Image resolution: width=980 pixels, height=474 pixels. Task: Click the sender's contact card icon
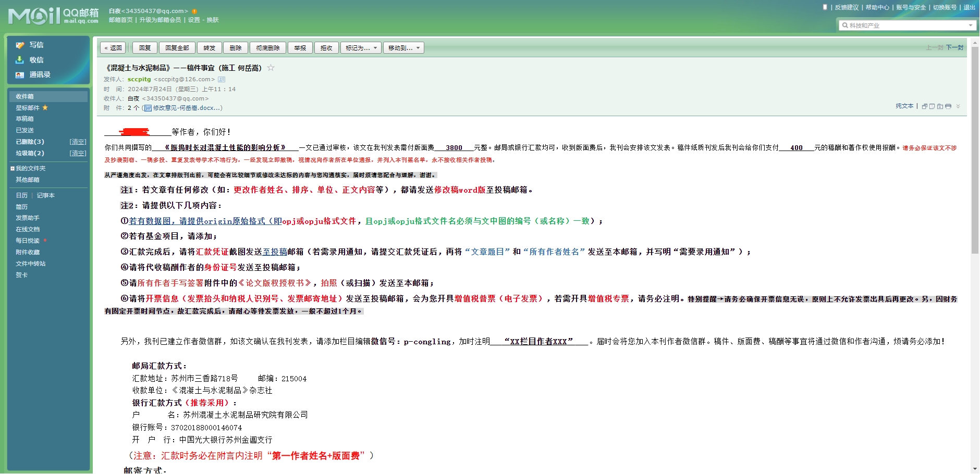222,80
